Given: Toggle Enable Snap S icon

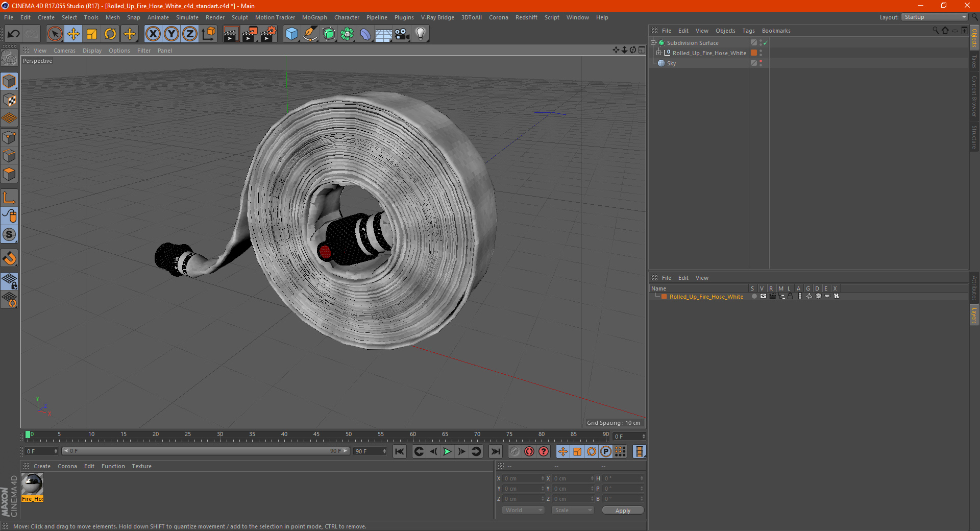Looking at the screenshot, I should [x=10, y=235].
